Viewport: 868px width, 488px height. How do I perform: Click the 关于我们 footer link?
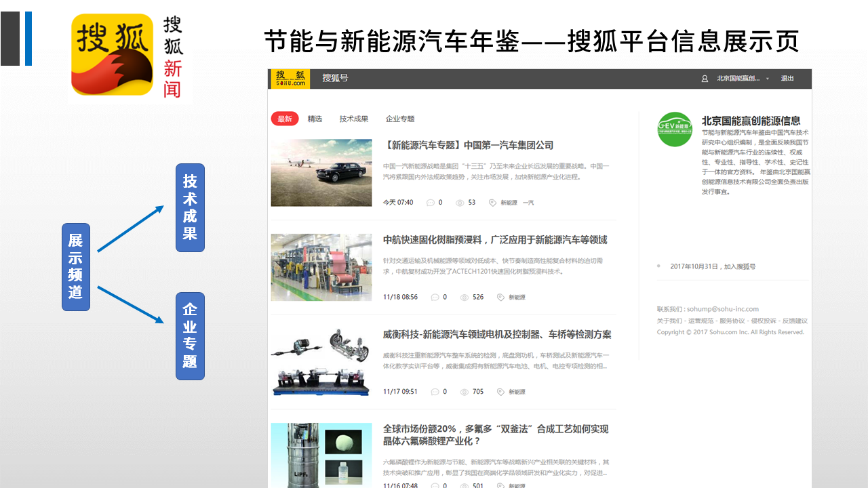669,321
